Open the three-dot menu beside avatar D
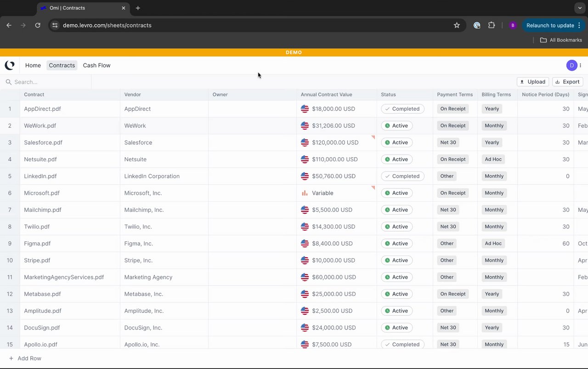This screenshot has height=369, width=588. 581,65
